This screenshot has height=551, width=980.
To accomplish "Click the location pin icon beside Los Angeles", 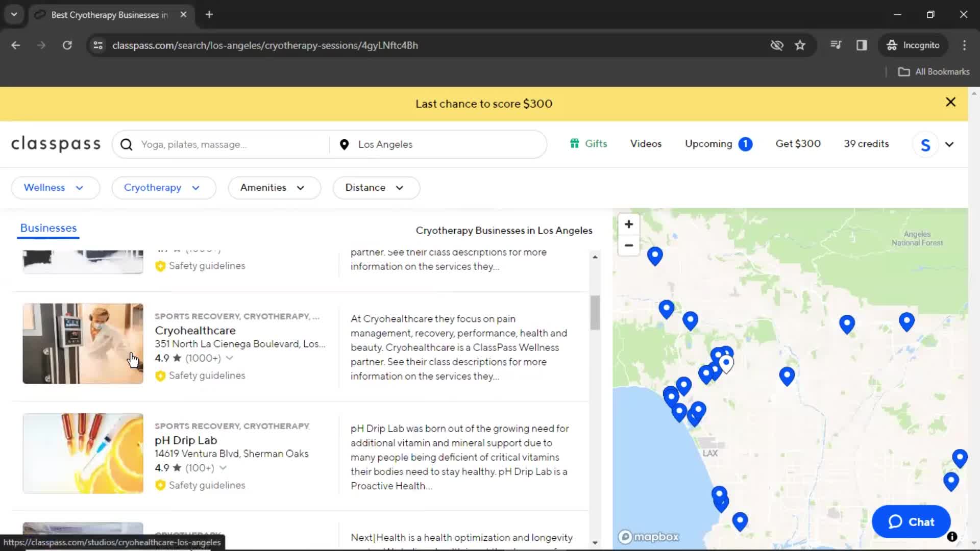I will pos(345,144).
